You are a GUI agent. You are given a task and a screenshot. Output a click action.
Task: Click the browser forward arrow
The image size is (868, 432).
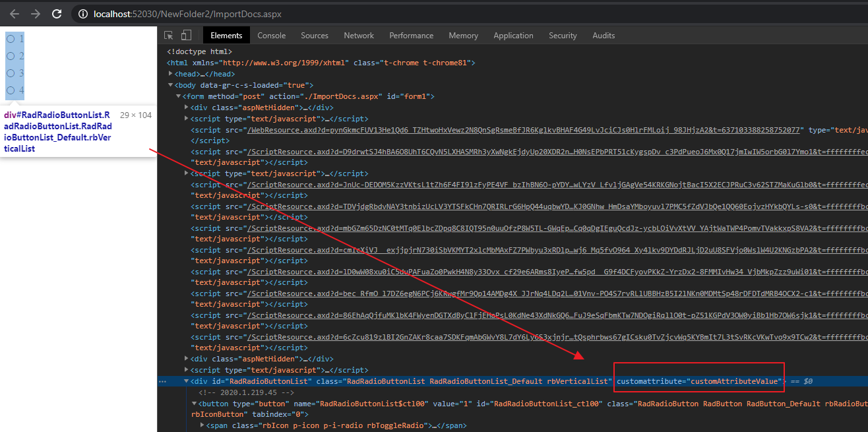tap(36, 13)
